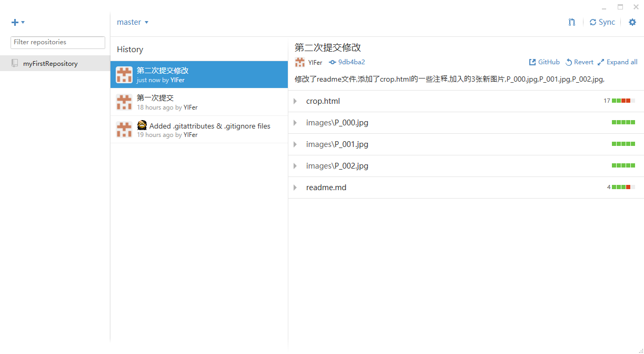Screen dimensions: 644x354
Task: Click the crop.html change indicator bar
Action: pos(623,101)
